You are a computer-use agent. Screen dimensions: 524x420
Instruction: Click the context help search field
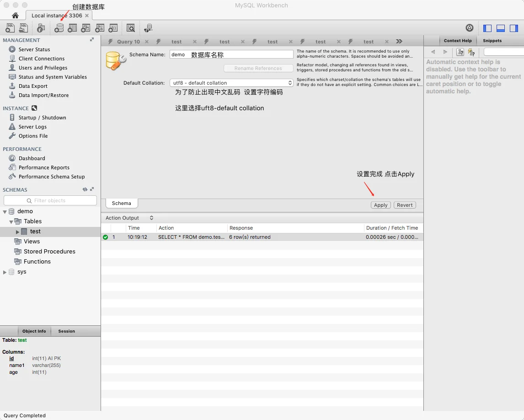503,52
